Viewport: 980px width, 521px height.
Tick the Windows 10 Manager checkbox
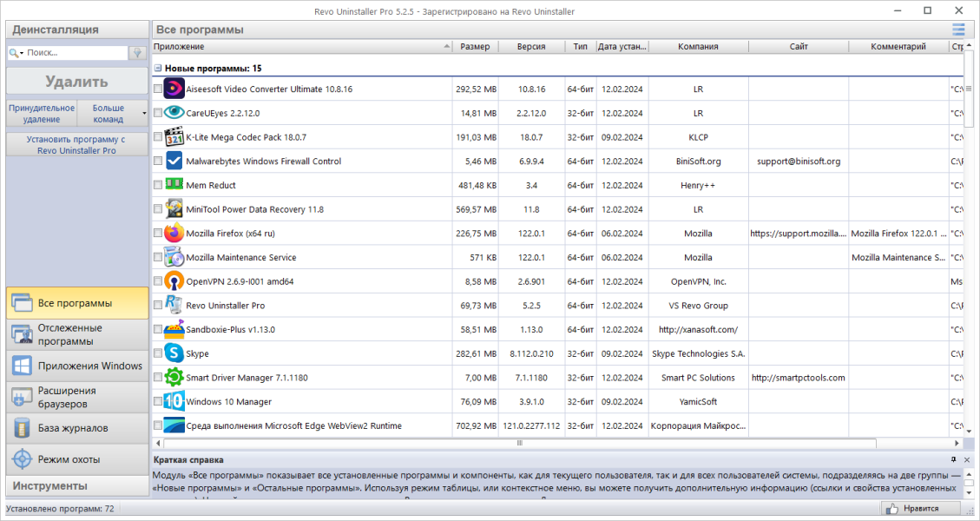(x=158, y=401)
